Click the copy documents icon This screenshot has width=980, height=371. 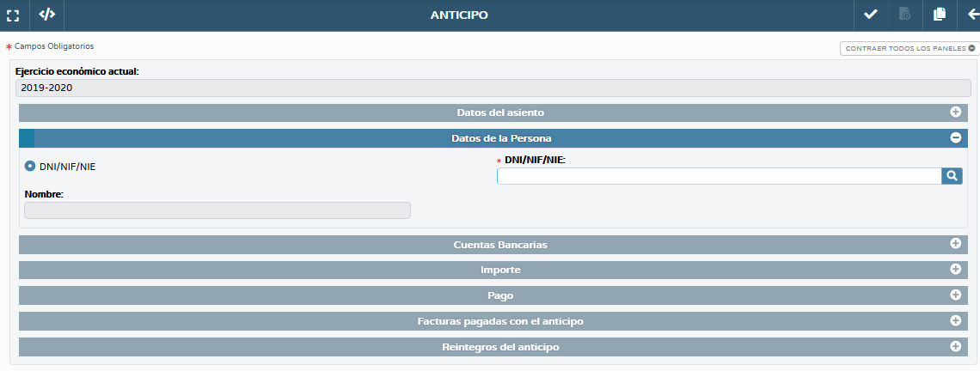point(939,15)
